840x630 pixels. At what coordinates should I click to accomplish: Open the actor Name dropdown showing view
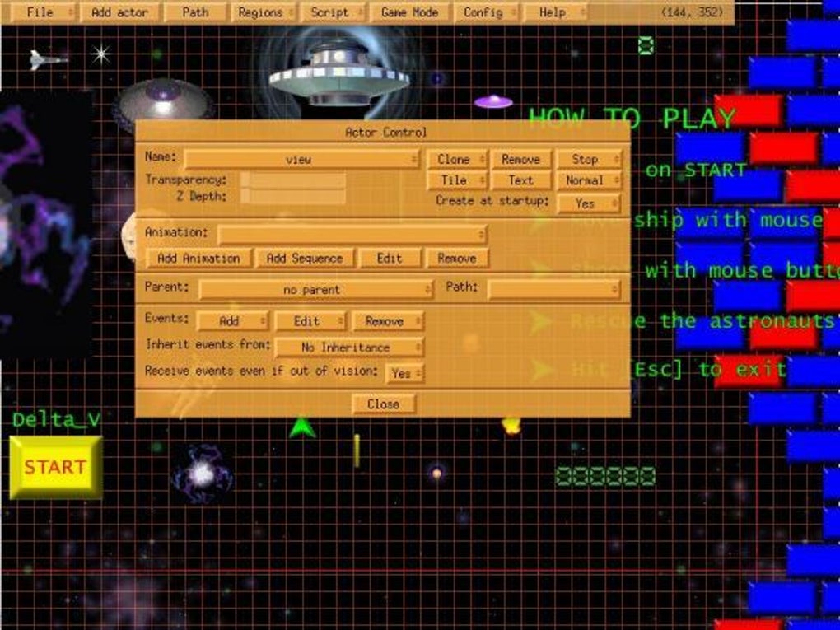click(301, 159)
